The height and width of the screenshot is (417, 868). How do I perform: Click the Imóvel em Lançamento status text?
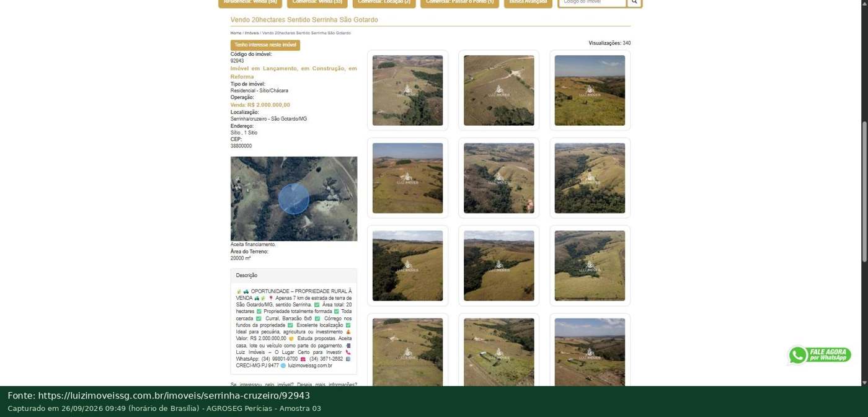(x=294, y=72)
